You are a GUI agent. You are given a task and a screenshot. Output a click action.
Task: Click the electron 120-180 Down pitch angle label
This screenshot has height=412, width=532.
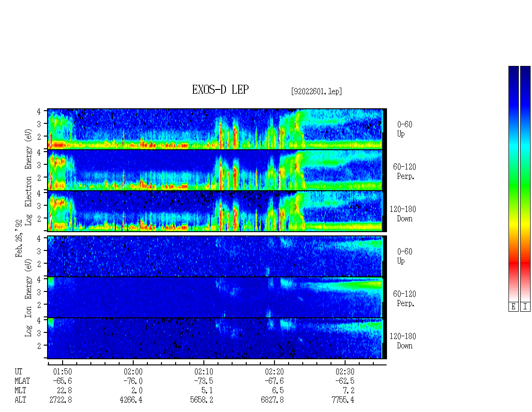pyautogui.click(x=403, y=214)
